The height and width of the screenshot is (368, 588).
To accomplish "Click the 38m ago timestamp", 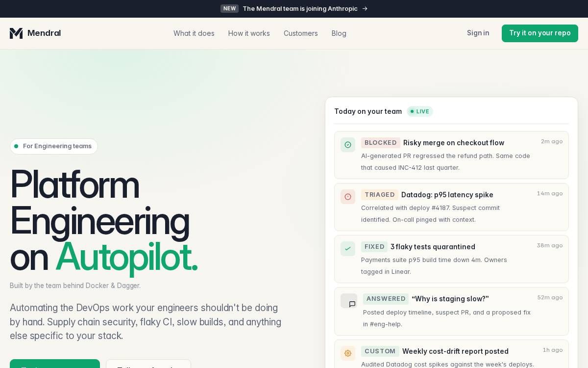I will point(550,245).
